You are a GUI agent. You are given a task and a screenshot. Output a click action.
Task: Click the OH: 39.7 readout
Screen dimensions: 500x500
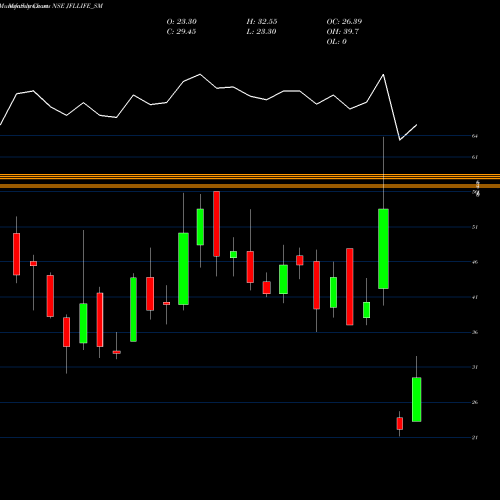click(x=343, y=32)
